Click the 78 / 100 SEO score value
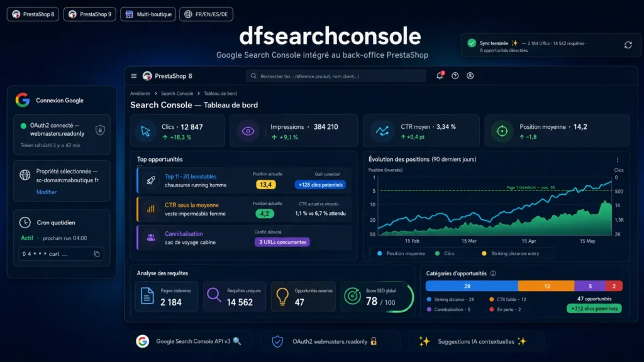 380,302
